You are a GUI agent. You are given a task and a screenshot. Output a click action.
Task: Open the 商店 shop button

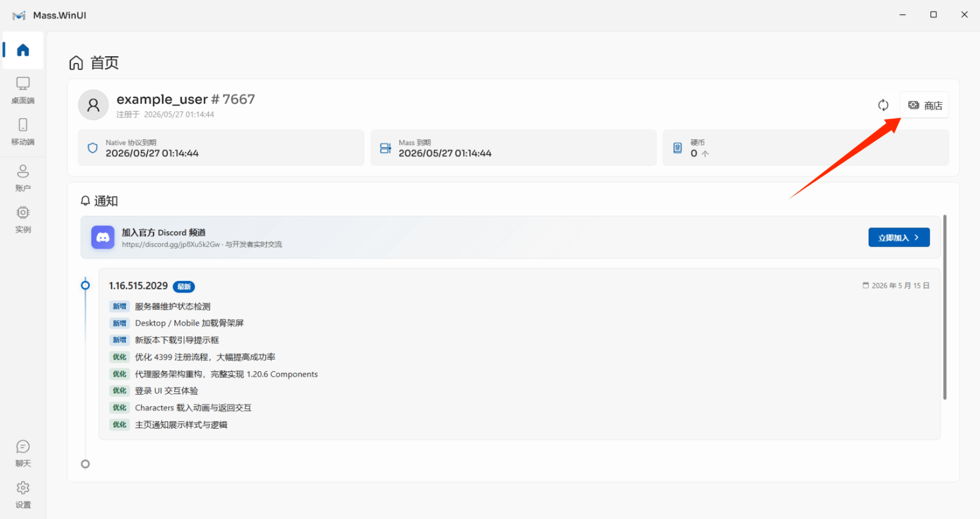point(925,105)
